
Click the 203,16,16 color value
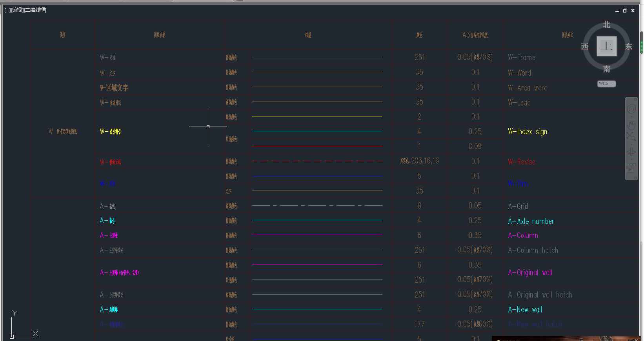pos(425,161)
